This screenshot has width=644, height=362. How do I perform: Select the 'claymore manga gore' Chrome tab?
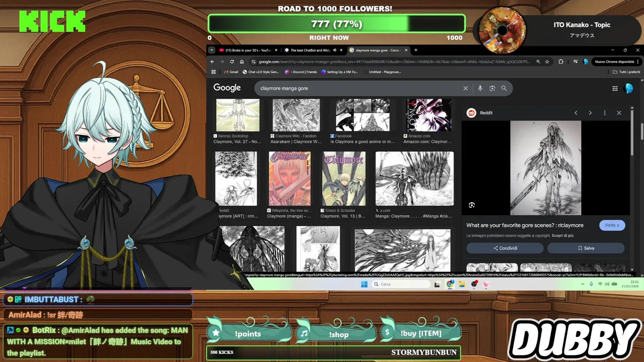click(x=378, y=50)
